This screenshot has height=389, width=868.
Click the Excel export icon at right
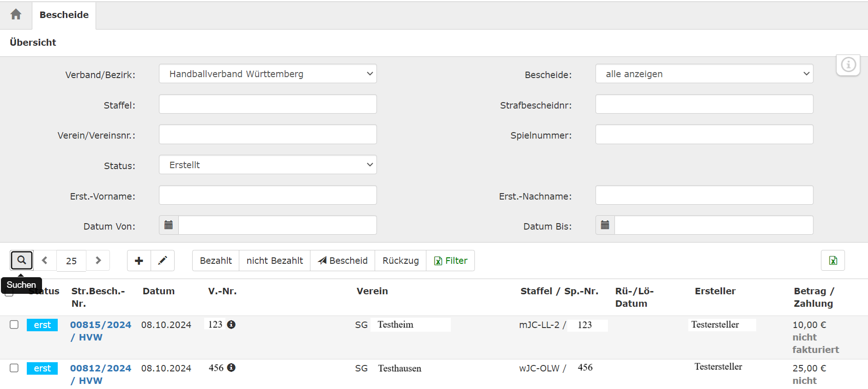coord(832,261)
